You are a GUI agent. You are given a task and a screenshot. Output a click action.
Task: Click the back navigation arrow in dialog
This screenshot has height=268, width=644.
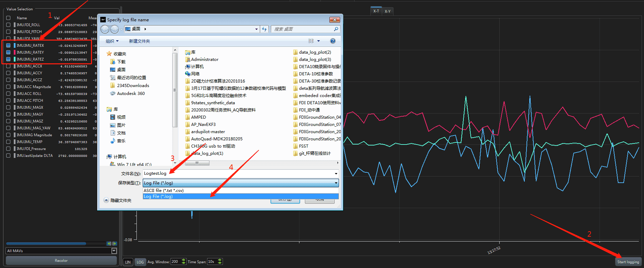coord(105,29)
